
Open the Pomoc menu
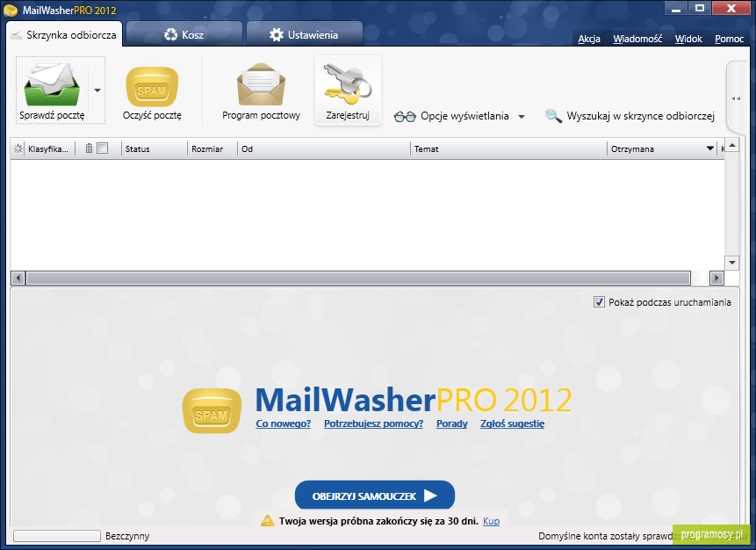tap(729, 39)
